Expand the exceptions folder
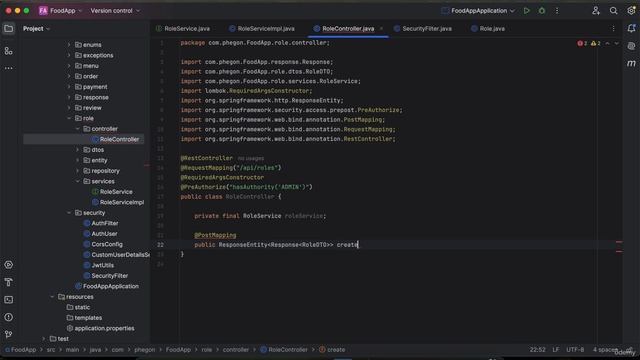This screenshot has width=640, height=360. [x=69, y=55]
